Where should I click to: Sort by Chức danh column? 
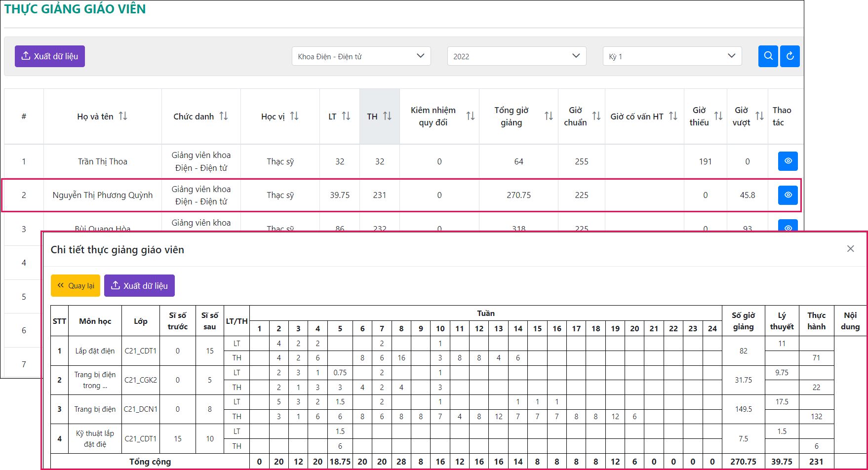tap(224, 116)
